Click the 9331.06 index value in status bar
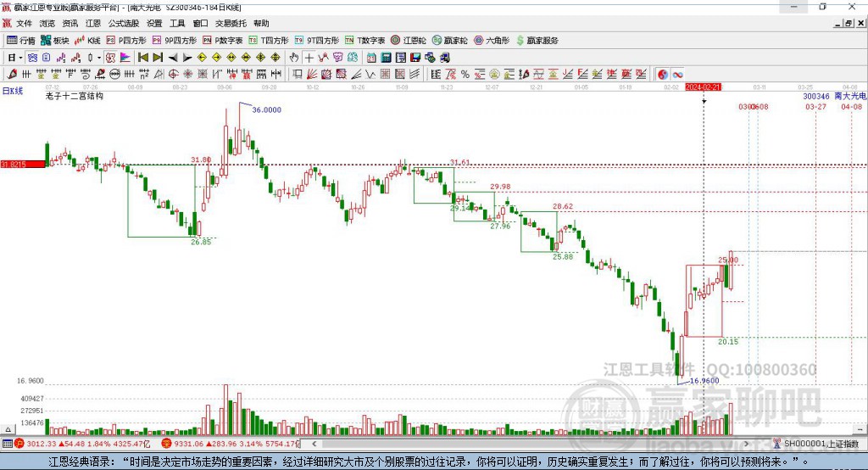Image resolution: width=868 pixels, height=470 pixels. click(189, 444)
